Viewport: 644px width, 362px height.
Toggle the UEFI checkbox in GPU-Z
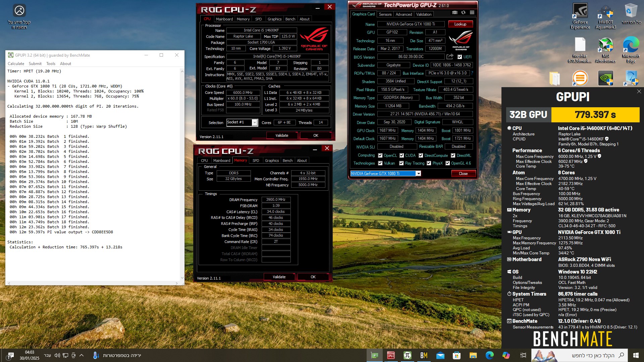[460, 57]
